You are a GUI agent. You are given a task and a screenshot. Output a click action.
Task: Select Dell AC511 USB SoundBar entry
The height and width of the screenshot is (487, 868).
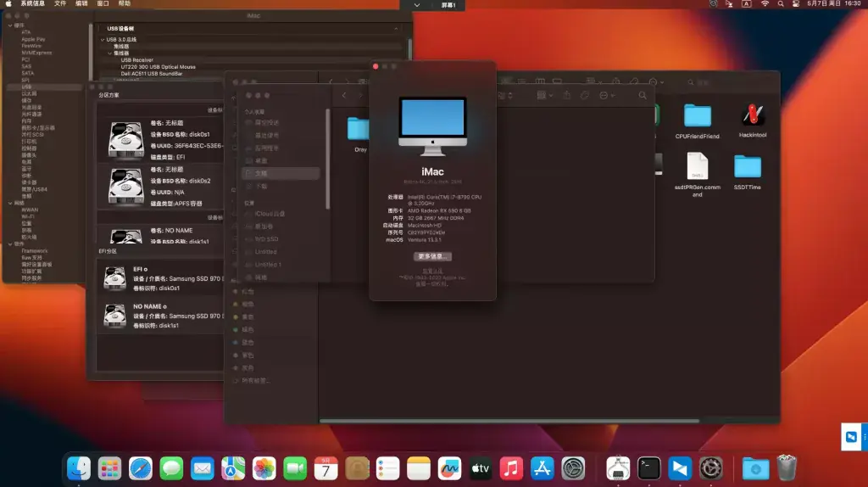151,73
